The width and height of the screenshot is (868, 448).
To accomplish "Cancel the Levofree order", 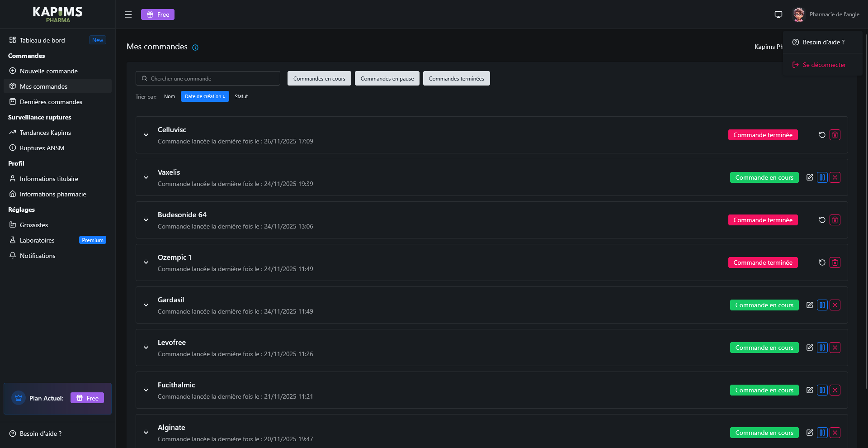I will (x=835, y=348).
